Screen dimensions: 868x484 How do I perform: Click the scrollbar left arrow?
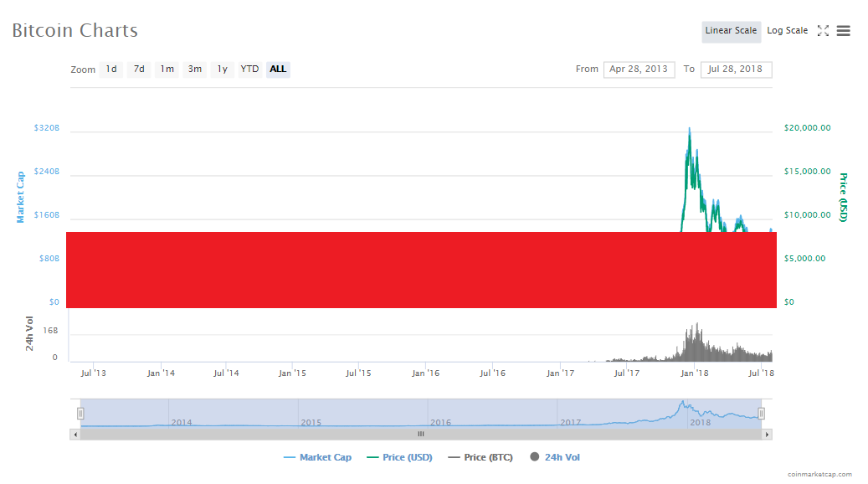click(75, 435)
